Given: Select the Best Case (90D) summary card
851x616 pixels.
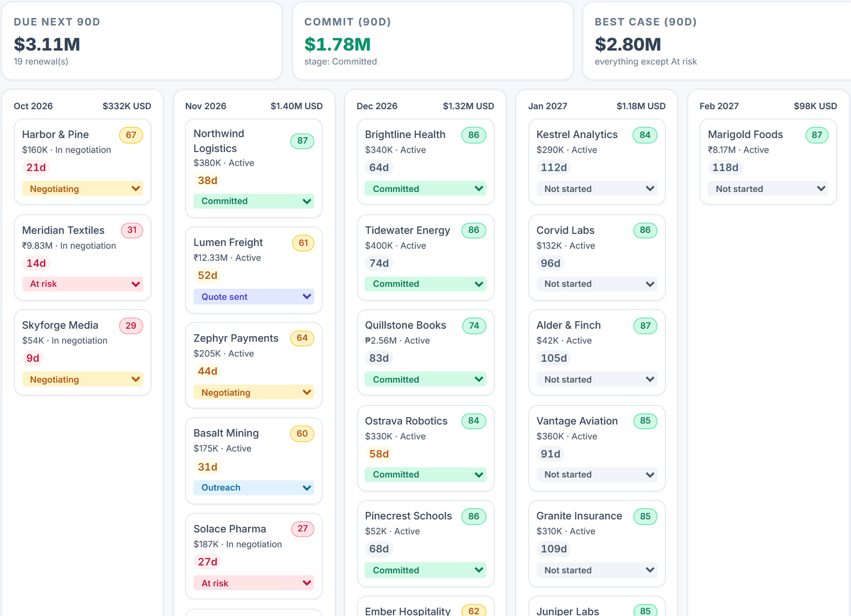Looking at the screenshot, I should tap(718, 41).
